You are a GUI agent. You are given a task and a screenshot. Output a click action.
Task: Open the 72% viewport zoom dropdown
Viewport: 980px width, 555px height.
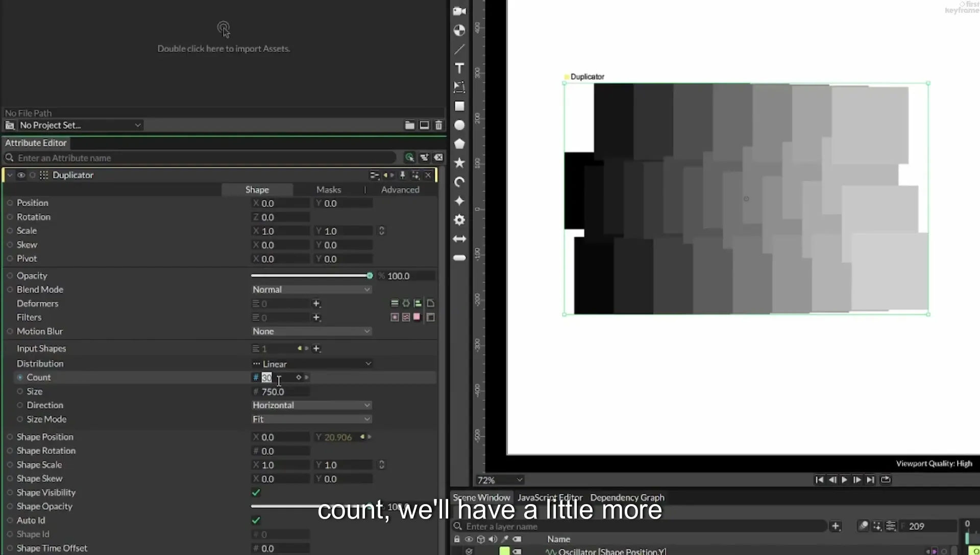(500, 480)
